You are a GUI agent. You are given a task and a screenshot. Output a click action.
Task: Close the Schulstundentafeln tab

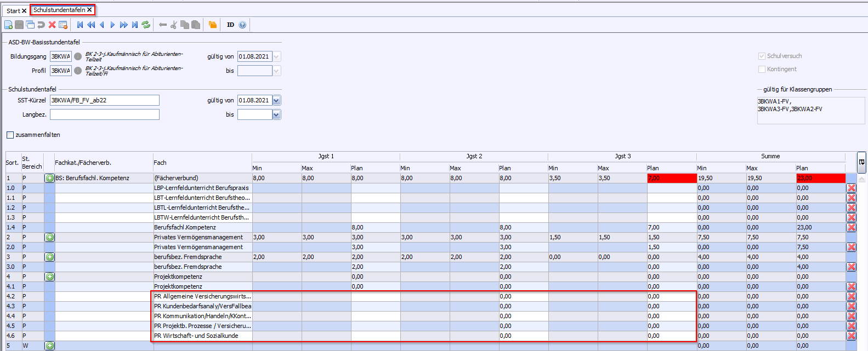pyautogui.click(x=89, y=10)
